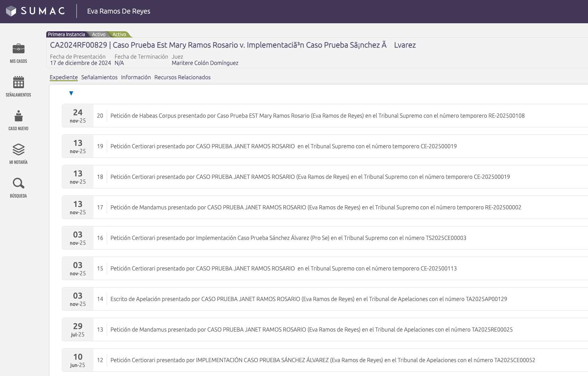Open entry 16 Petición Certiorari TS2025CE00003
Viewport: 588px width, 376px height.
(288, 238)
